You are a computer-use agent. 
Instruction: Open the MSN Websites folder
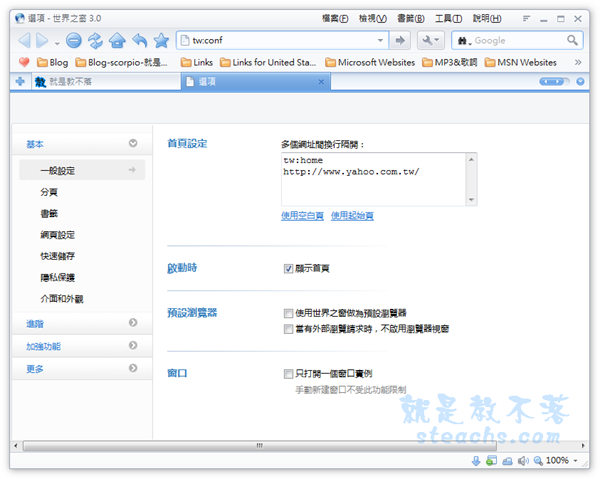520,62
